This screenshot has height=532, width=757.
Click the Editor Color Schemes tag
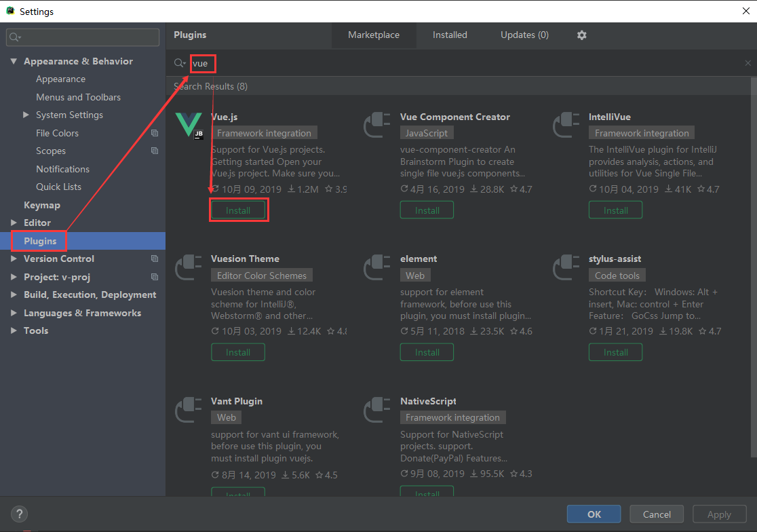coord(262,275)
